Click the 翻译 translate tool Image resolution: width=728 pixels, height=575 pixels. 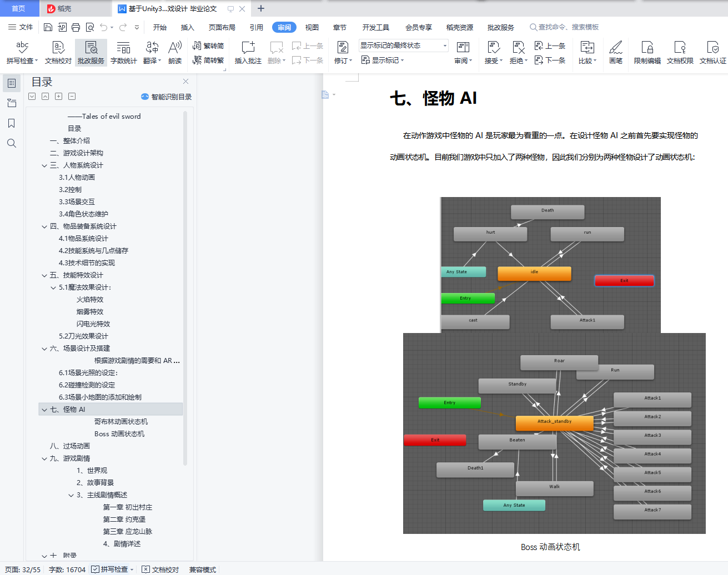(x=152, y=53)
